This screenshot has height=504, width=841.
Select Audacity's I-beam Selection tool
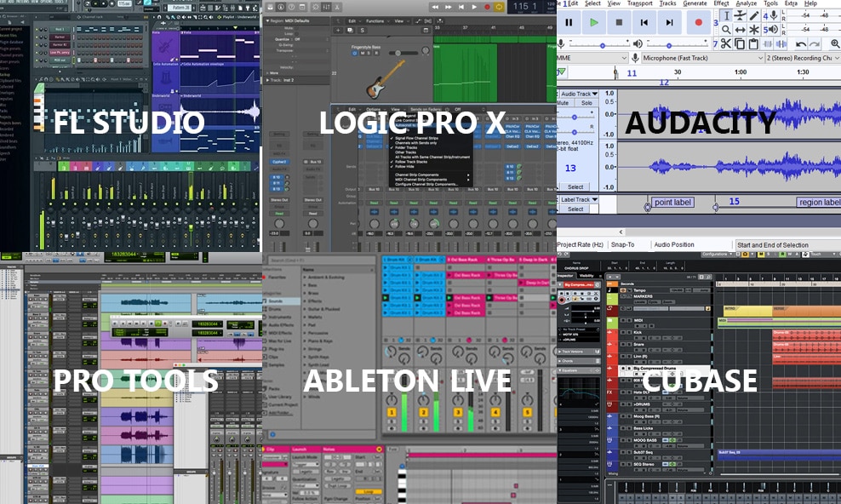(x=727, y=15)
